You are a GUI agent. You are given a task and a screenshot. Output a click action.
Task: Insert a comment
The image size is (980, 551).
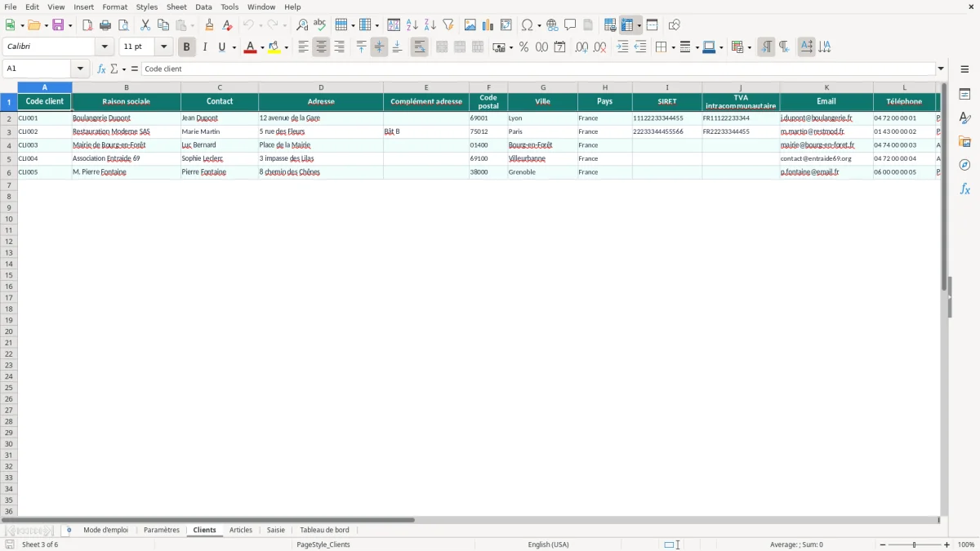(x=570, y=25)
